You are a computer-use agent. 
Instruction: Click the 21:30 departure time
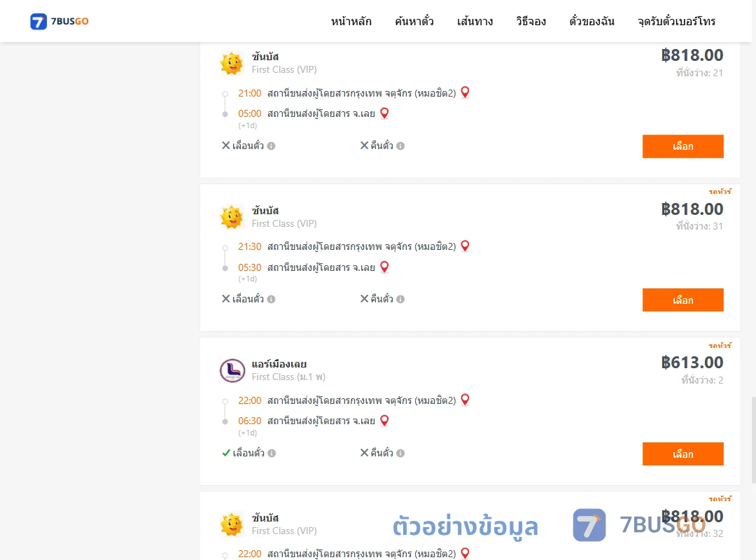click(x=250, y=246)
